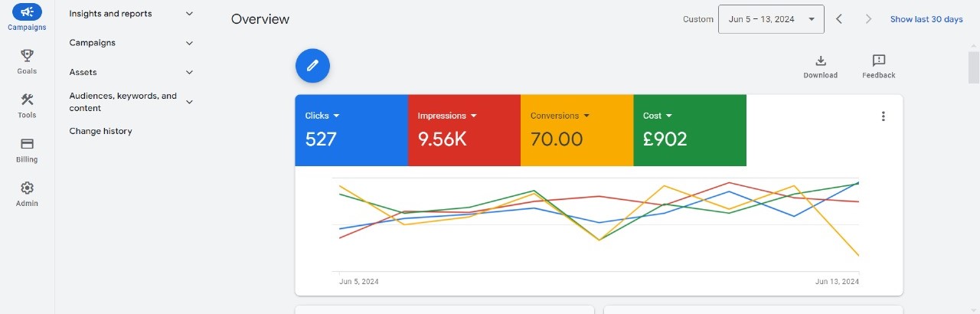Click the blue pencil edit button
This screenshot has width=980, height=314.
click(x=312, y=66)
